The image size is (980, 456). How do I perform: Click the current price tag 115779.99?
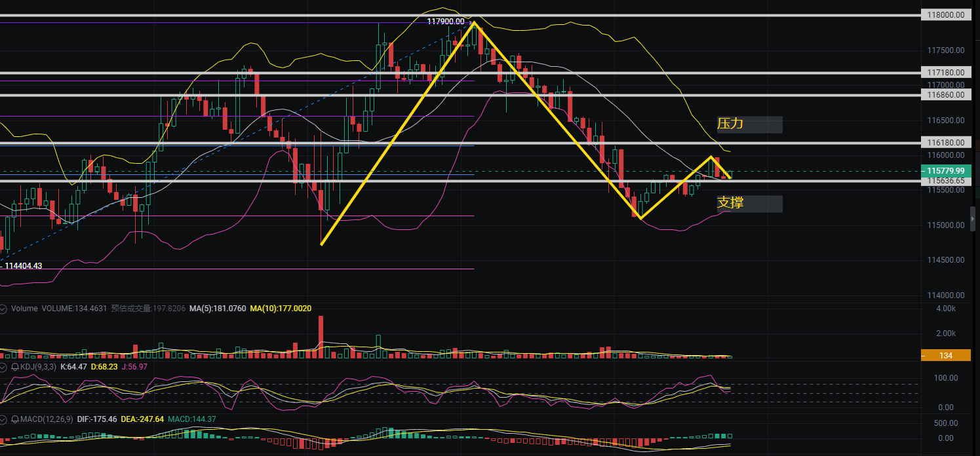(945, 171)
